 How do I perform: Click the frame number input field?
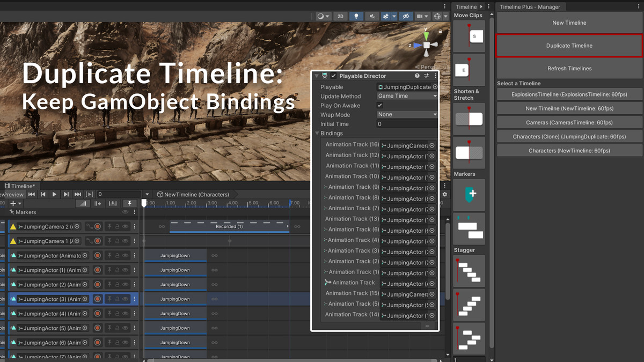click(x=119, y=194)
